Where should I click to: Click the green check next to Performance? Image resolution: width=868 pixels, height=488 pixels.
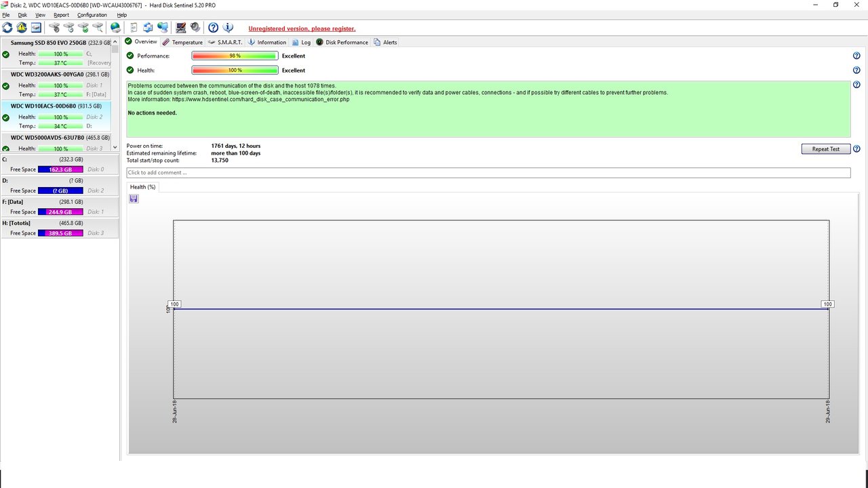click(130, 56)
